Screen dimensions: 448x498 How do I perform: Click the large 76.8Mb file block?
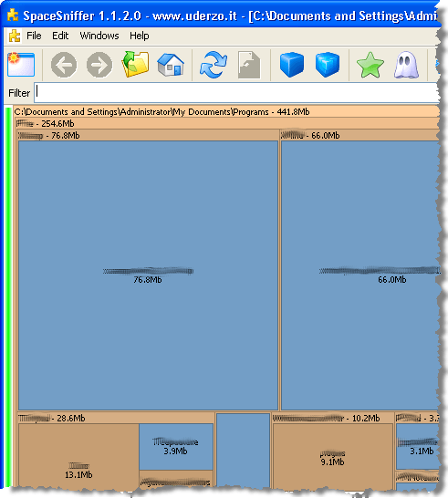click(x=148, y=275)
